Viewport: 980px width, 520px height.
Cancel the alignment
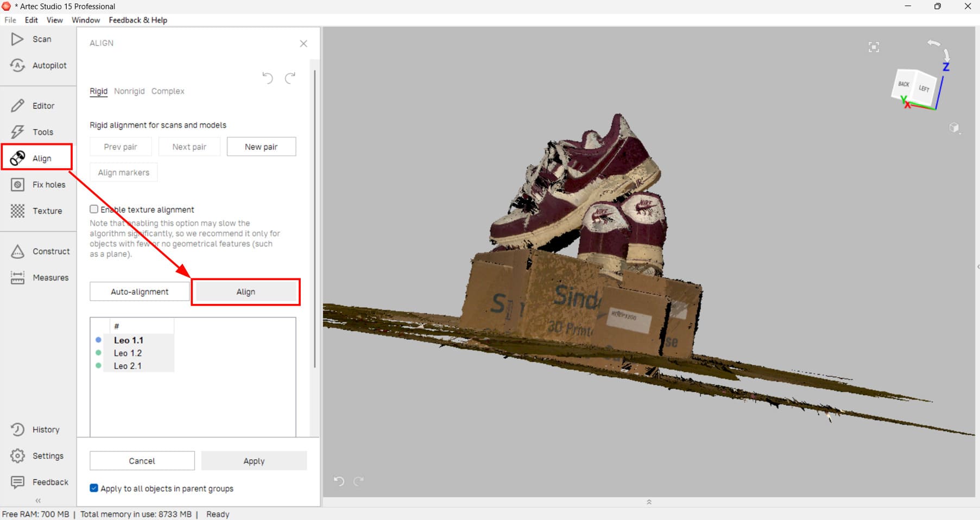coord(142,461)
